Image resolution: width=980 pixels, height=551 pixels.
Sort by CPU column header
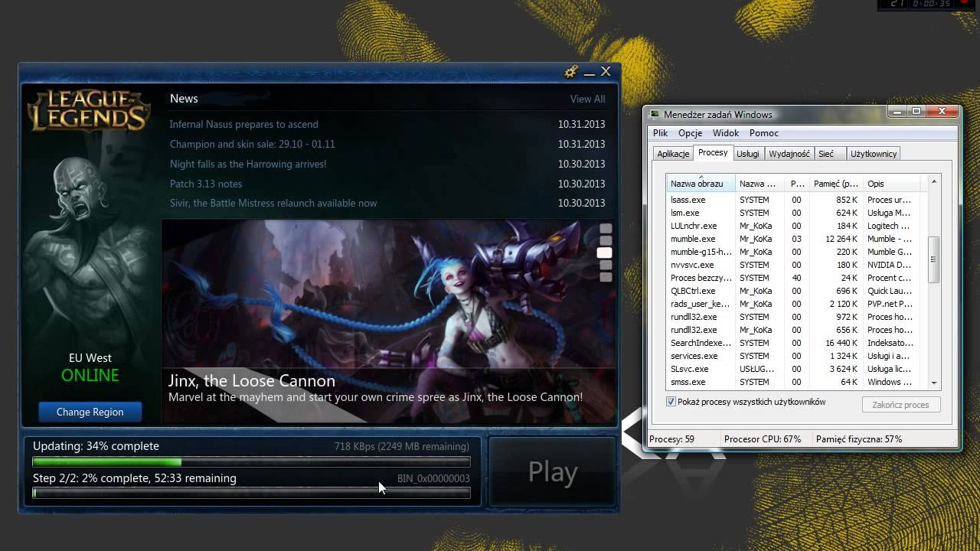[796, 184]
